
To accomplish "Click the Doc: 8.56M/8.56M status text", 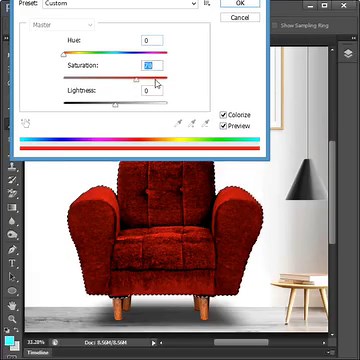I will click(105, 342).
